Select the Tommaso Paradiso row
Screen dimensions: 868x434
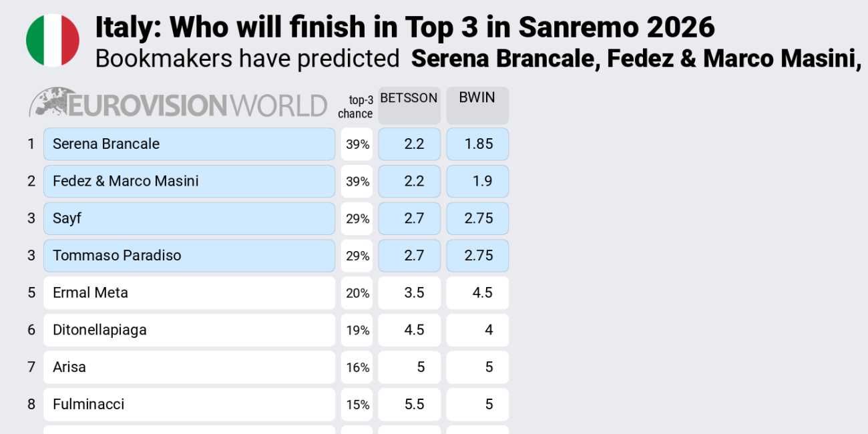click(x=189, y=256)
